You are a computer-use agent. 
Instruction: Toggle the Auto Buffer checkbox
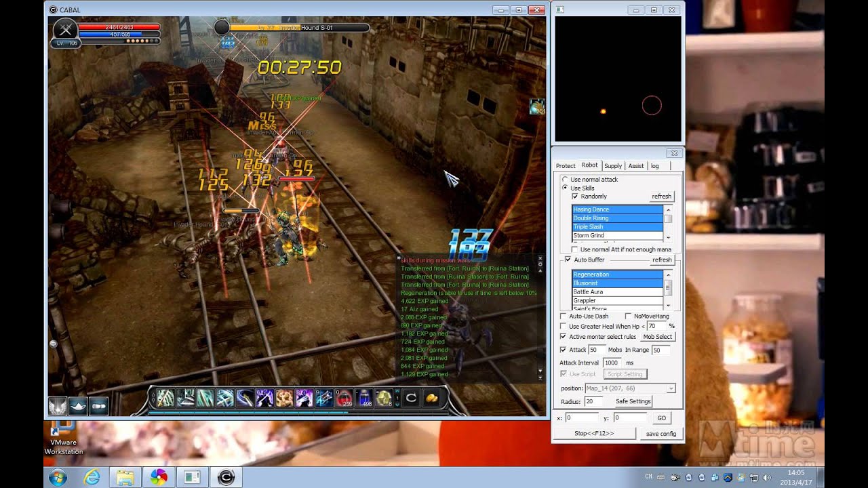[568, 260]
